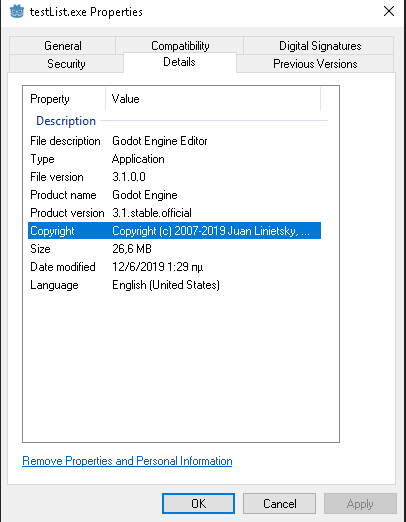Image resolution: width=406 pixels, height=522 pixels.
Task: Click the value Godot Engine Editor
Action: coord(160,141)
